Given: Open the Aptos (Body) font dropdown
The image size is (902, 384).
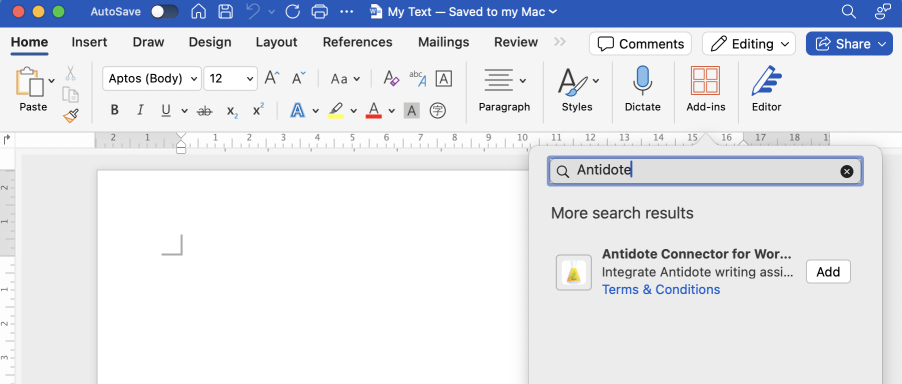Looking at the screenshot, I should (x=152, y=79).
